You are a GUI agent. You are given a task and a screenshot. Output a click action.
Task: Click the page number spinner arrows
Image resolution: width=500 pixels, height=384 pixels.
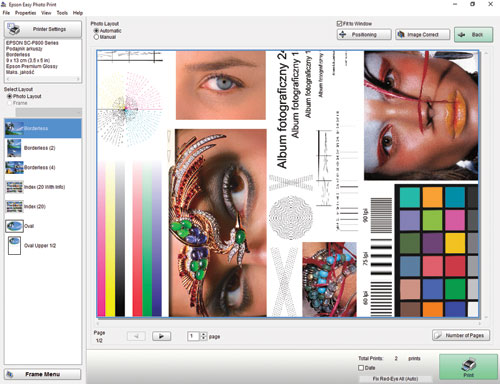pyautogui.click(x=203, y=336)
